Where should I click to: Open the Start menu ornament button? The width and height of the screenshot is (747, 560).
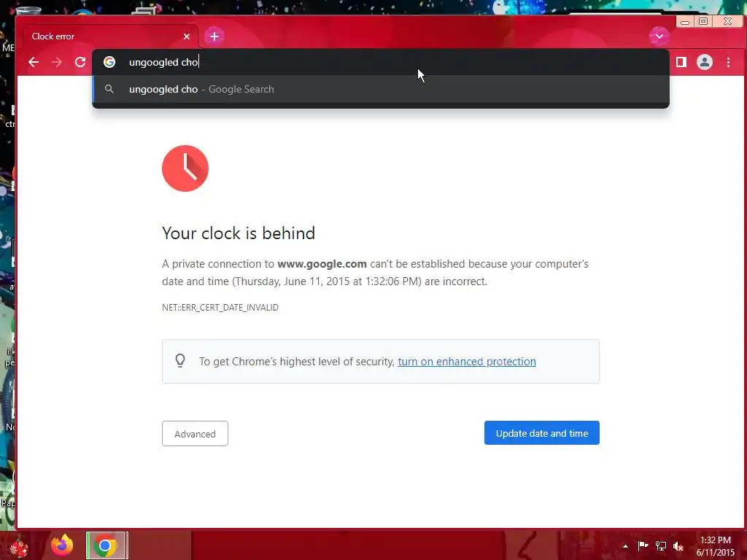click(x=19, y=546)
